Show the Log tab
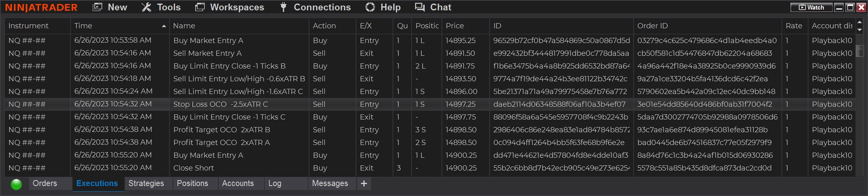 [x=275, y=184]
